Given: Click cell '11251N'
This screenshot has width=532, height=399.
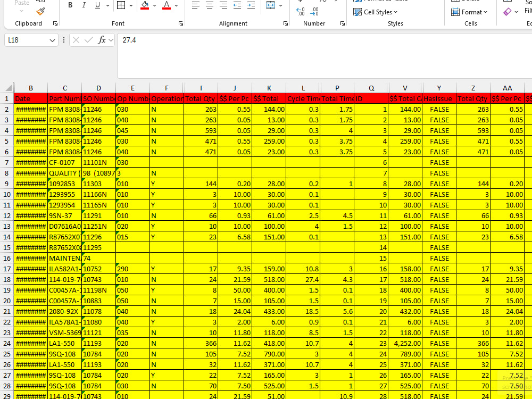Looking at the screenshot, I should point(98,226).
